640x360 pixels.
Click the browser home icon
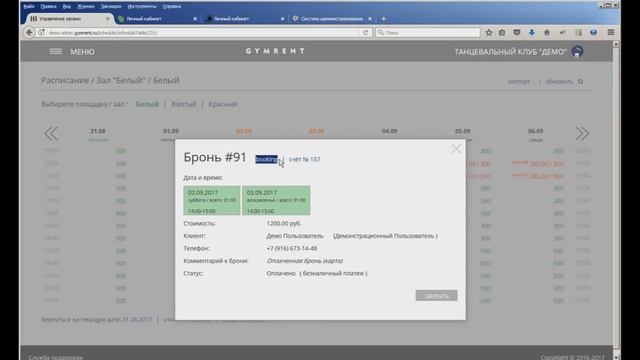pos(547,33)
